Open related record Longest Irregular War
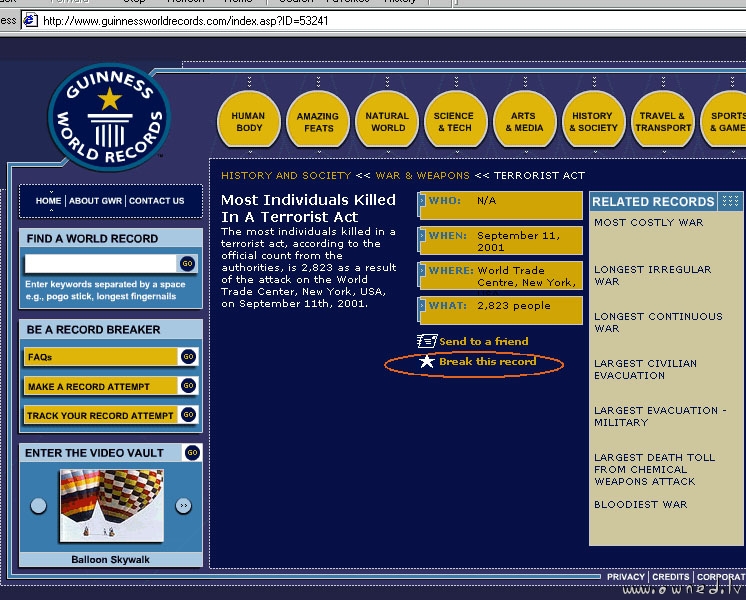 coord(652,275)
